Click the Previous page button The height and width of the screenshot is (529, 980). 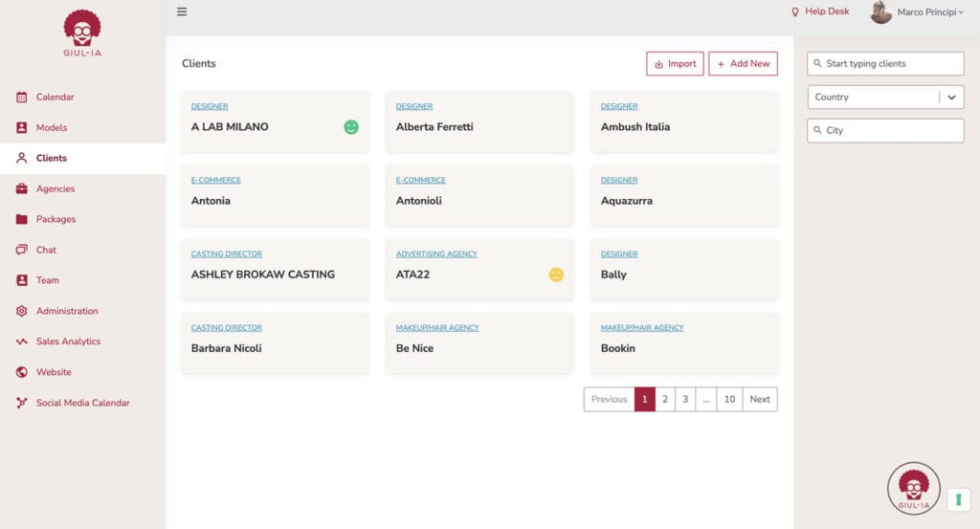coord(609,399)
